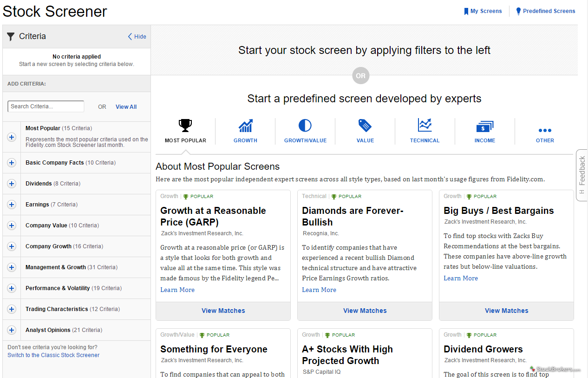Click the Basic Company Facts label

click(55, 163)
